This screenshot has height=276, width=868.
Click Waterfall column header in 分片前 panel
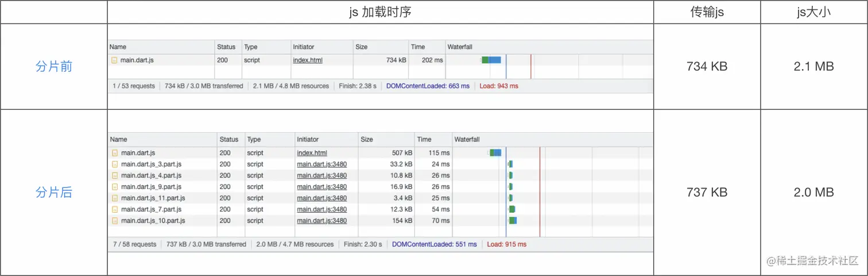point(549,47)
